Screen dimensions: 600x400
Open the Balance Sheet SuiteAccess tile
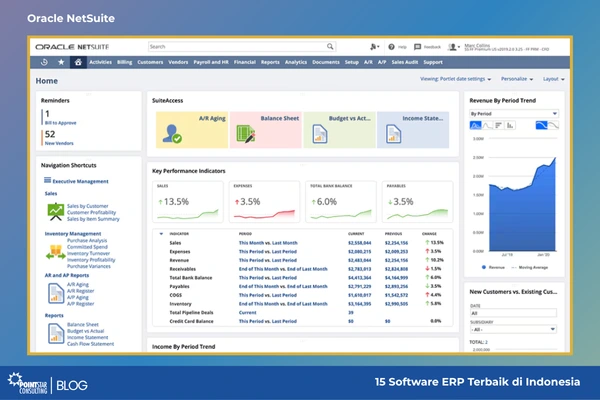click(266, 130)
